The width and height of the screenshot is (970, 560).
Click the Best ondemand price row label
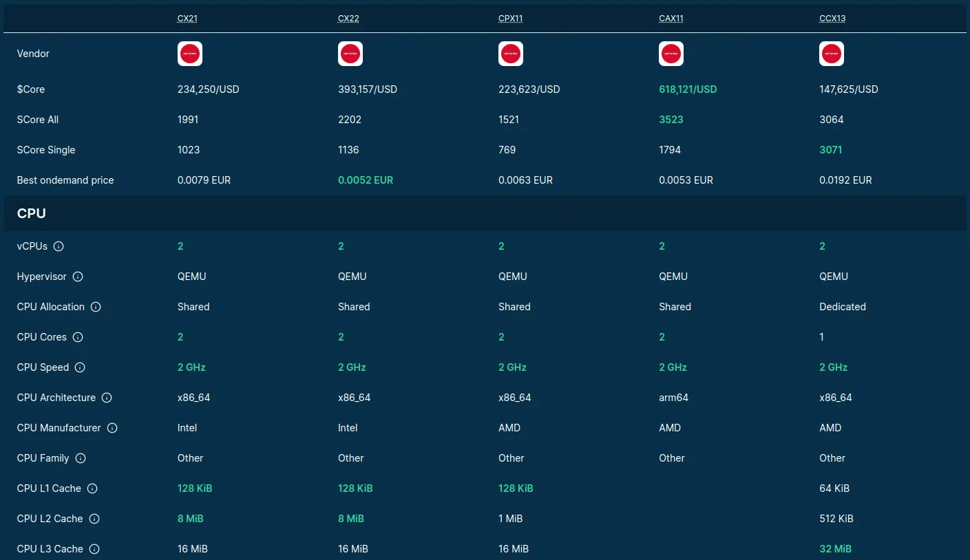coord(65,180)
